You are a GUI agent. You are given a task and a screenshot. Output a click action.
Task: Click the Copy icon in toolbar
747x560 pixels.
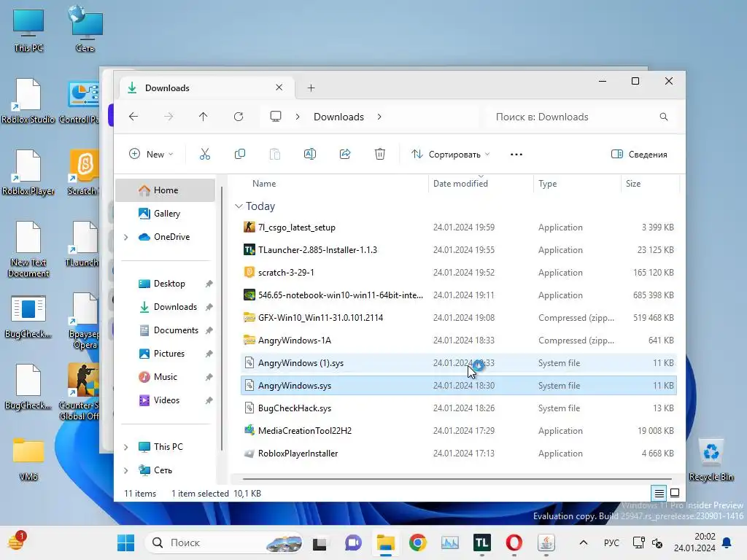(239, 155)
